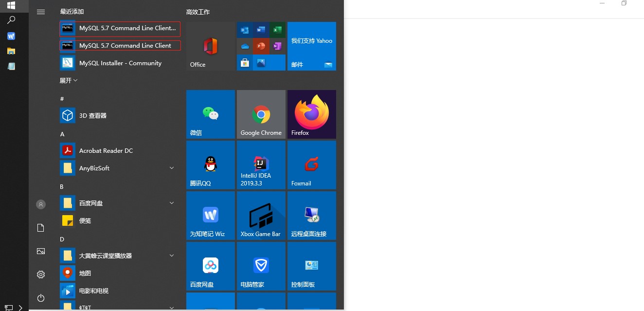Open 远程桌面连接 tile

[x=312, y=216]
